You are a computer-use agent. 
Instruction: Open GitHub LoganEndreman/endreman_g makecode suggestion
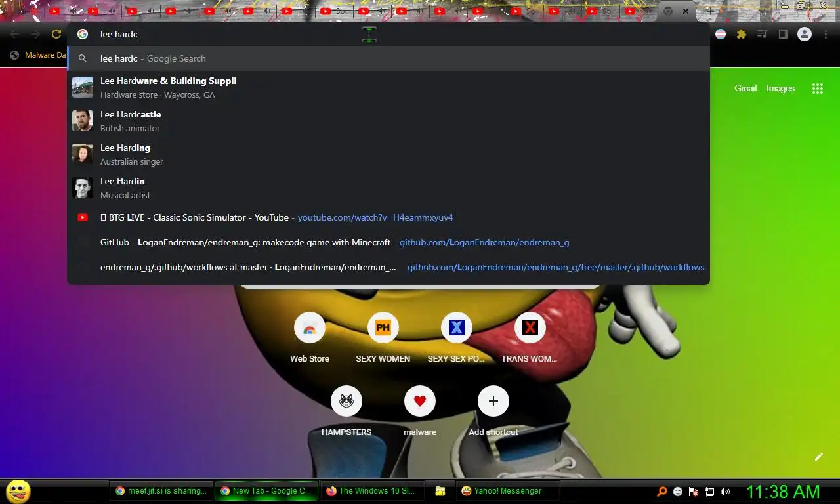388,242
